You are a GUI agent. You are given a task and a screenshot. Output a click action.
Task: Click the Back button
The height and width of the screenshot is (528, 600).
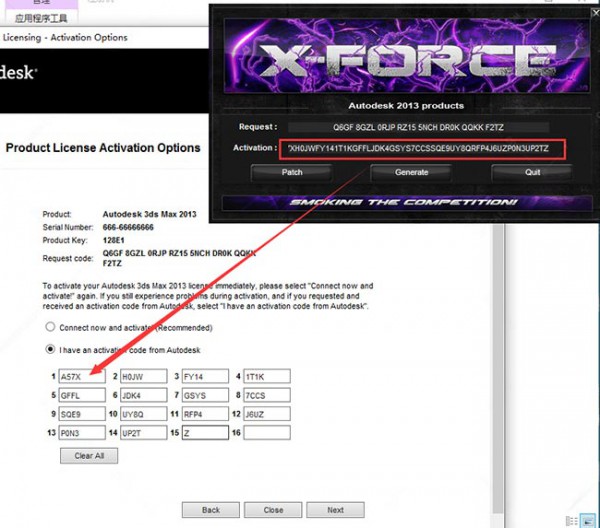(211, 510)
